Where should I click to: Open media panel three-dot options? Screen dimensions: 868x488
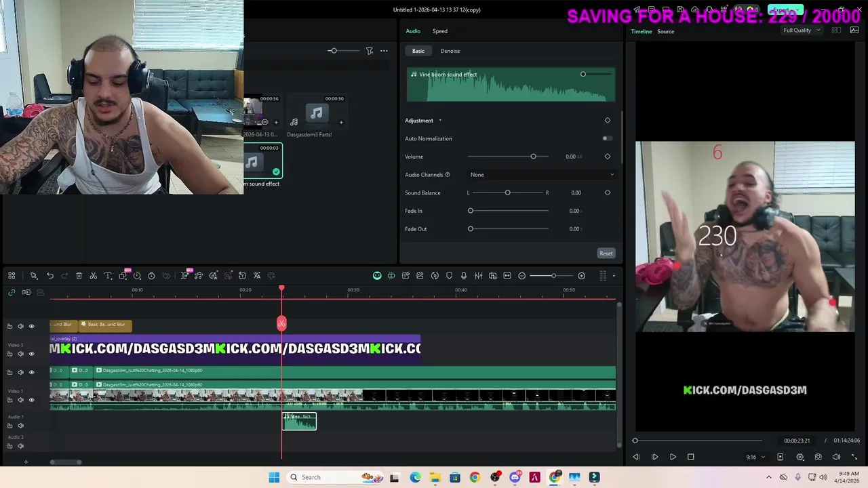point(384,51)
